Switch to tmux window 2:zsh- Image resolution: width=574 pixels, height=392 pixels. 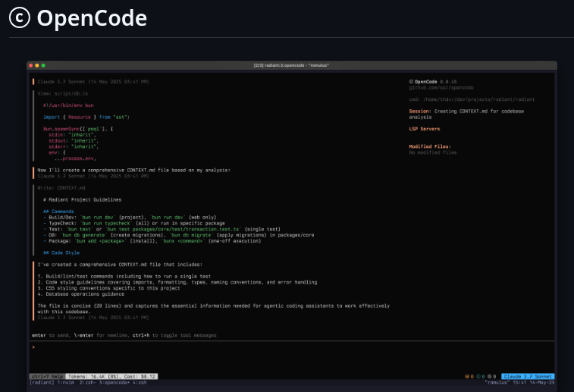88,382
